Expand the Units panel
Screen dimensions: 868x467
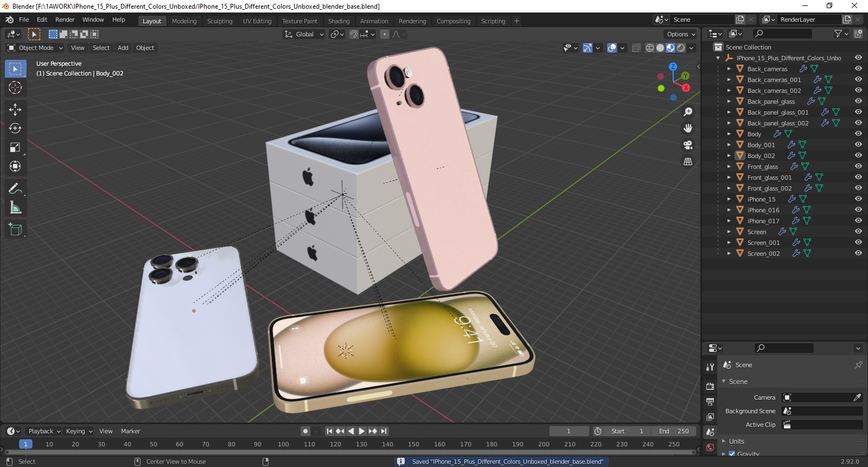point(724,441)
